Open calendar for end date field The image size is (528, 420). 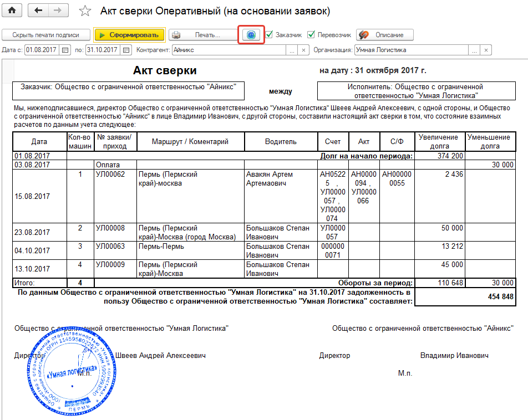click(x=126, y=50)
